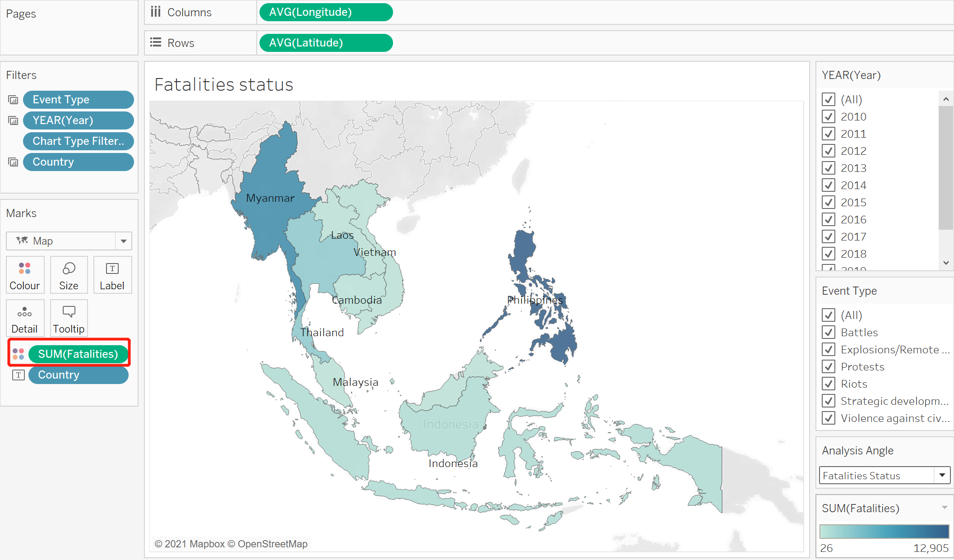Click the Chart Type Filter pill
This screenshot has width=954, height=560.
pos(78,141)
